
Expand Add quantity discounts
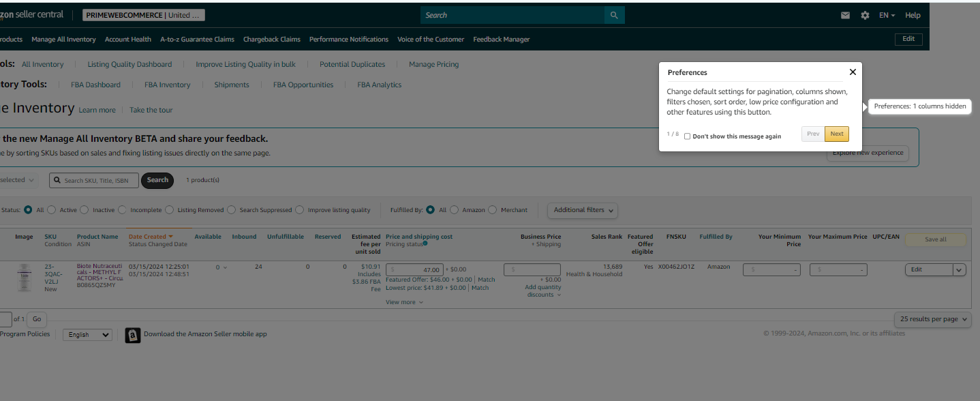543,291
